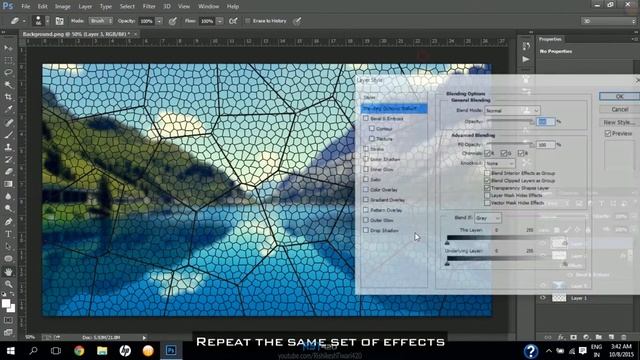Click the Fill Opacity value field
The width and height of the screenshot is (640, 360).
pyautogui.click(x=546, y=145)
